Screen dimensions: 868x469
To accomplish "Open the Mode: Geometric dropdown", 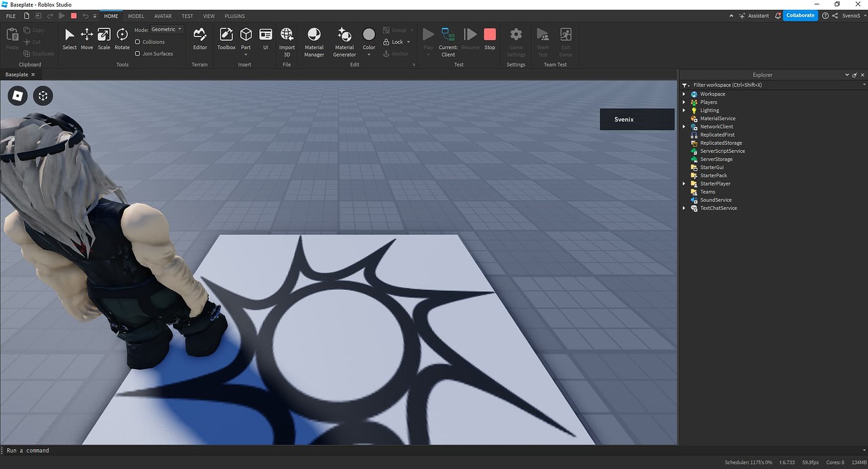I will coord(165,29).
